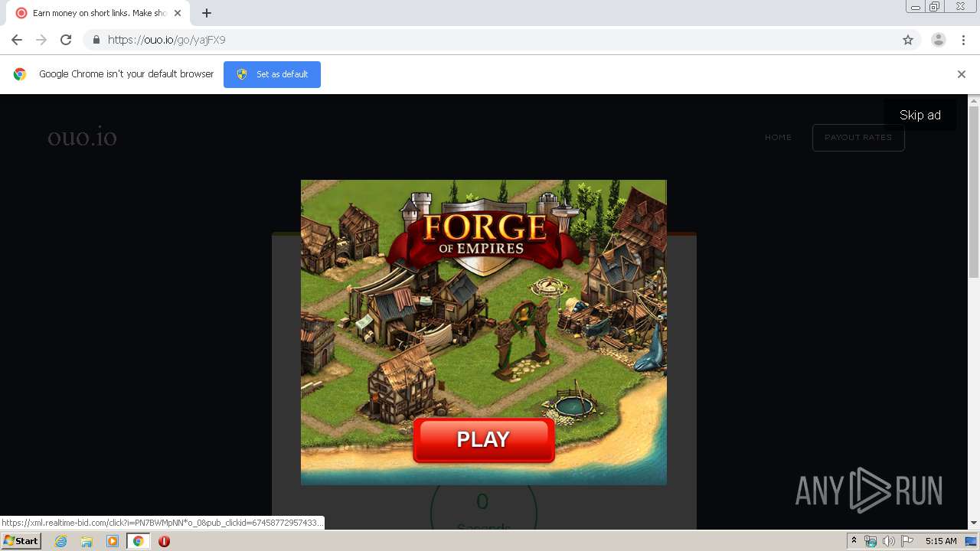Go to the HOME nav link

[x=778, y=138]
